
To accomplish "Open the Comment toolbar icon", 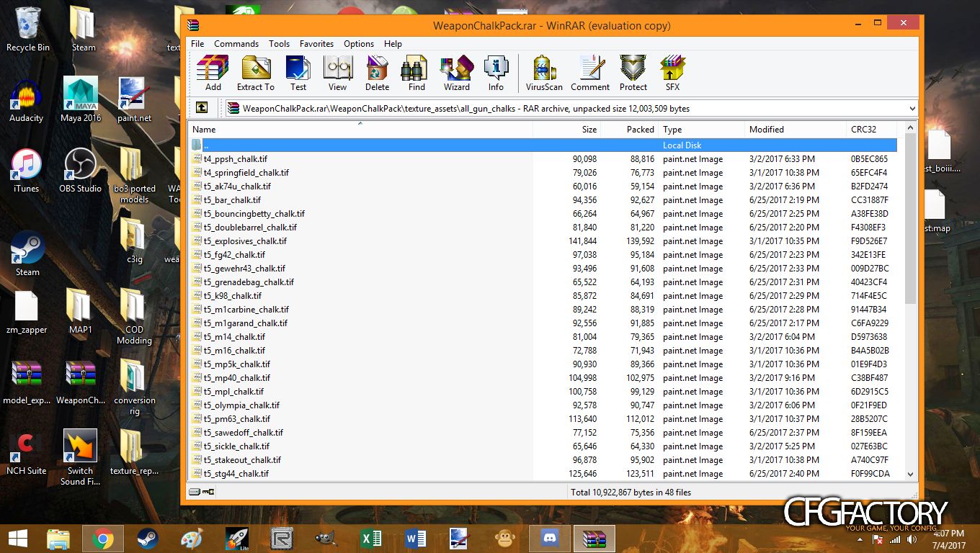I will pos(590,73).
